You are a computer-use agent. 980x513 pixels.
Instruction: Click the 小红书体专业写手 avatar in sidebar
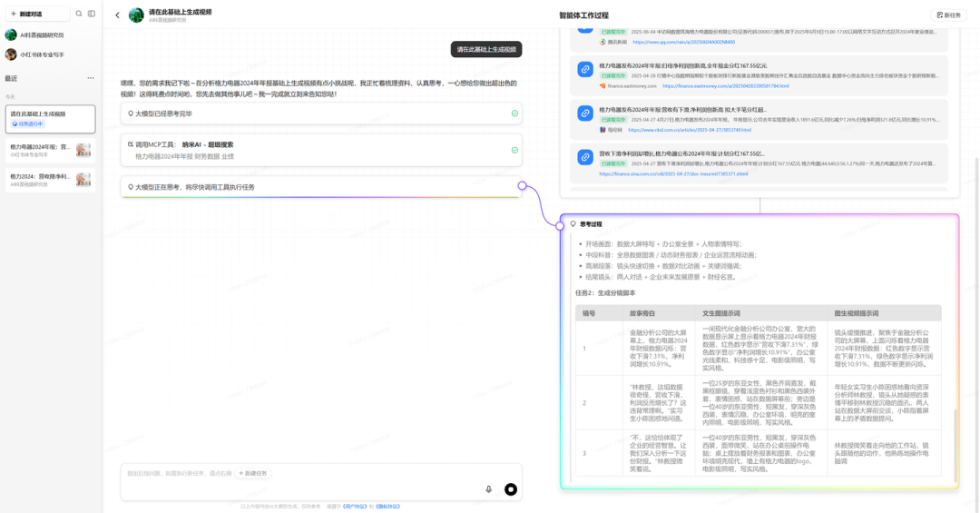tap(11, 54)
